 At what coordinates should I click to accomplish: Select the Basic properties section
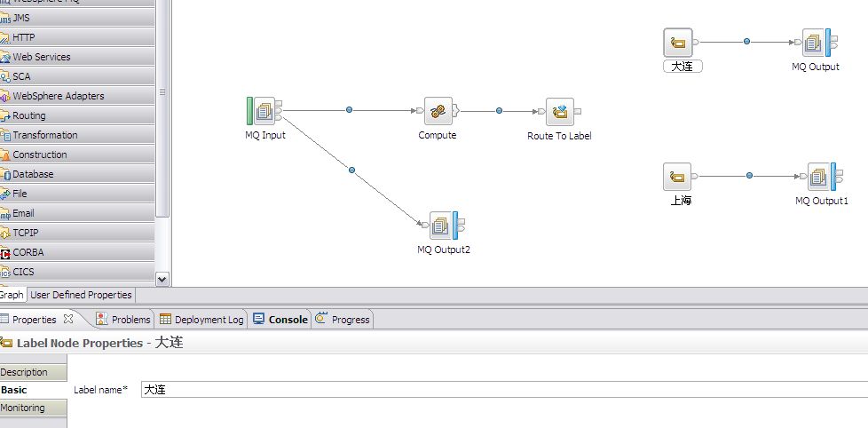[x=33, y=390]
